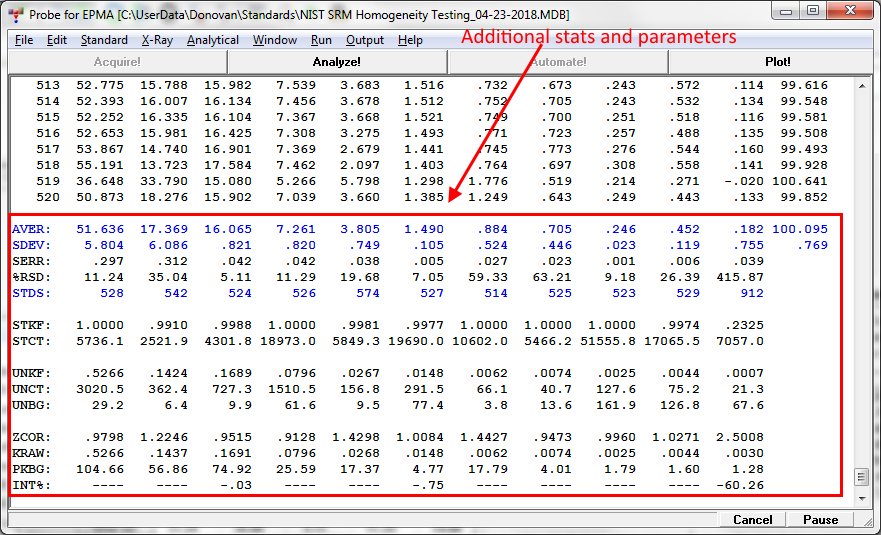The height and width of the screenshot is (535, 881).
Task: Click the Pause button
Action: tap(820, 519)
